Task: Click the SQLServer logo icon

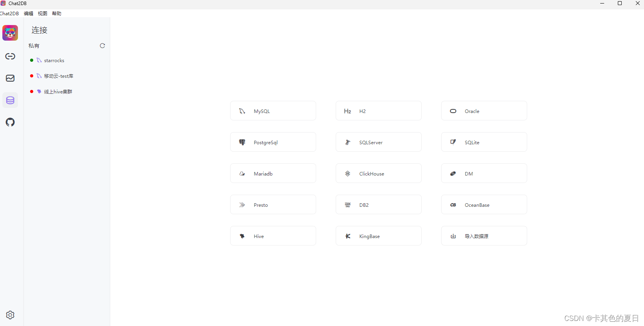Action: (347, 142)
